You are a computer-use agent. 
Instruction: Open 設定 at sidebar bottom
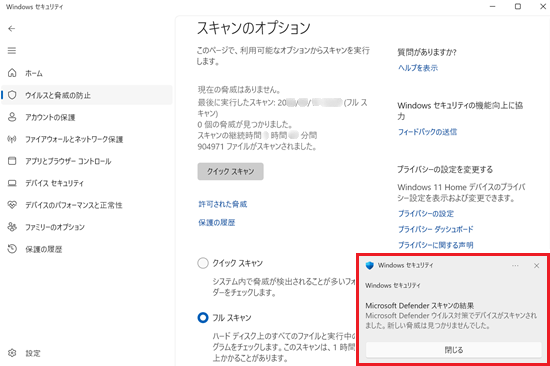point(33,353)
